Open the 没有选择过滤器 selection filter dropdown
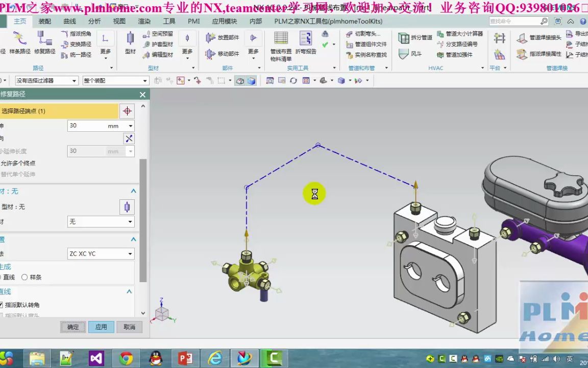Viewport: 588px width, 368px height. pyautogui.click(x=46, y=81)
